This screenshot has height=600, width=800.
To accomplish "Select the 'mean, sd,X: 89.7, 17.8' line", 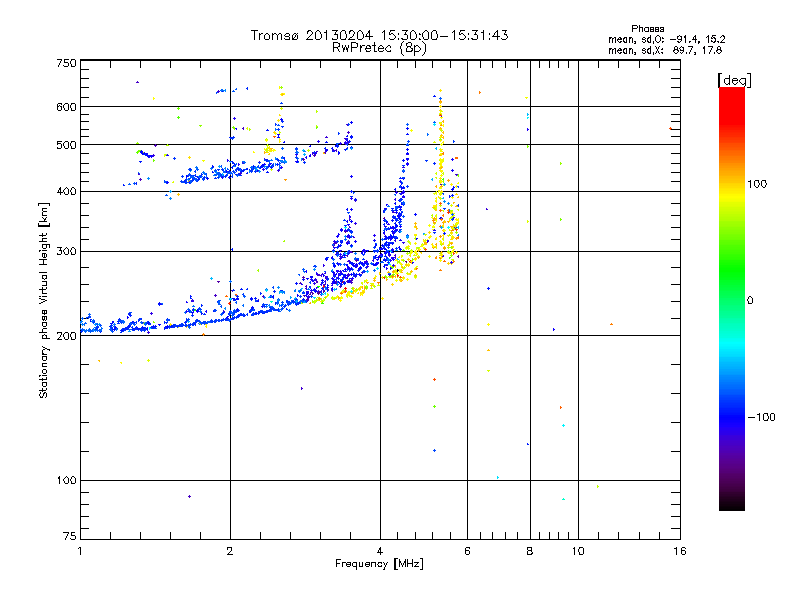I will point(665,50).
